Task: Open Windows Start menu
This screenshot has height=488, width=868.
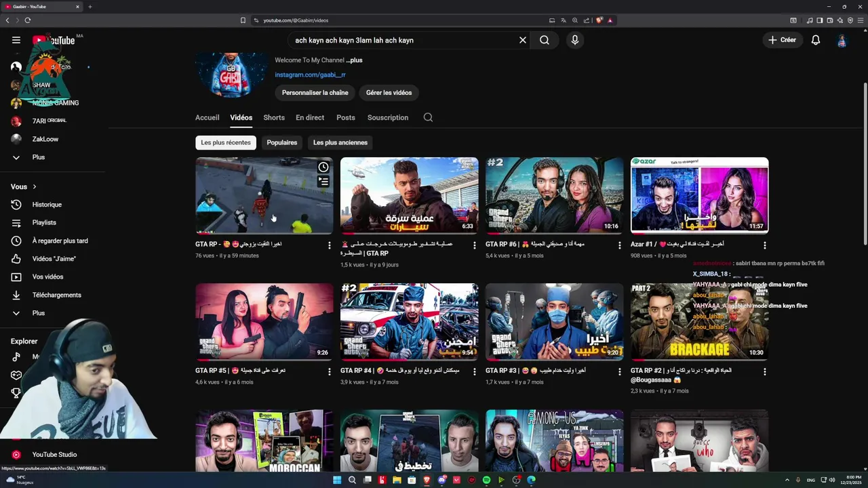Action: point(337,480)
